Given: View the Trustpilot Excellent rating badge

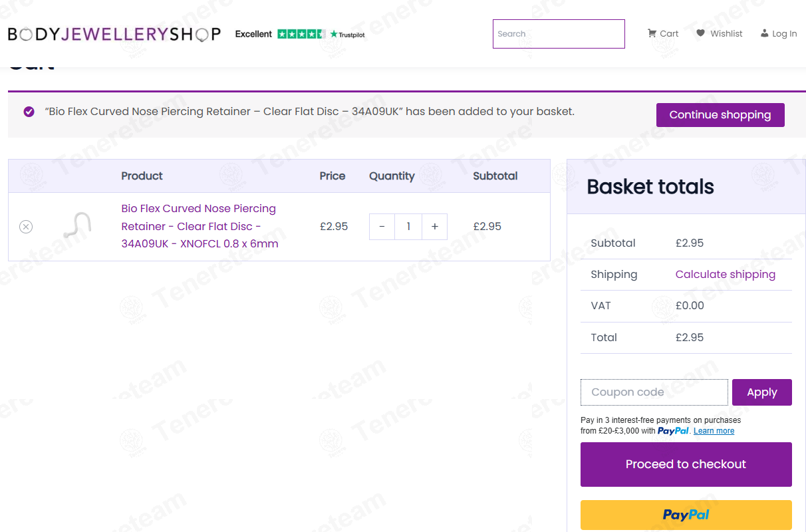Looking at the screenshot, I should coord(300,34).
